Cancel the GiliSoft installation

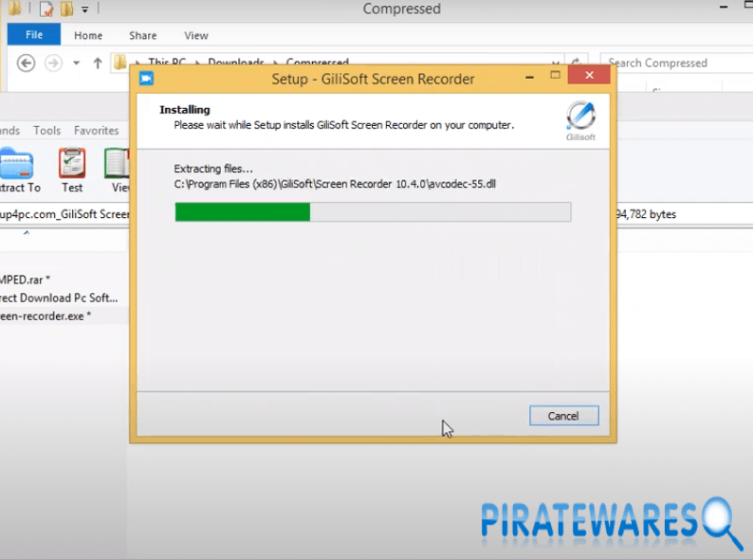pos(563,416)
